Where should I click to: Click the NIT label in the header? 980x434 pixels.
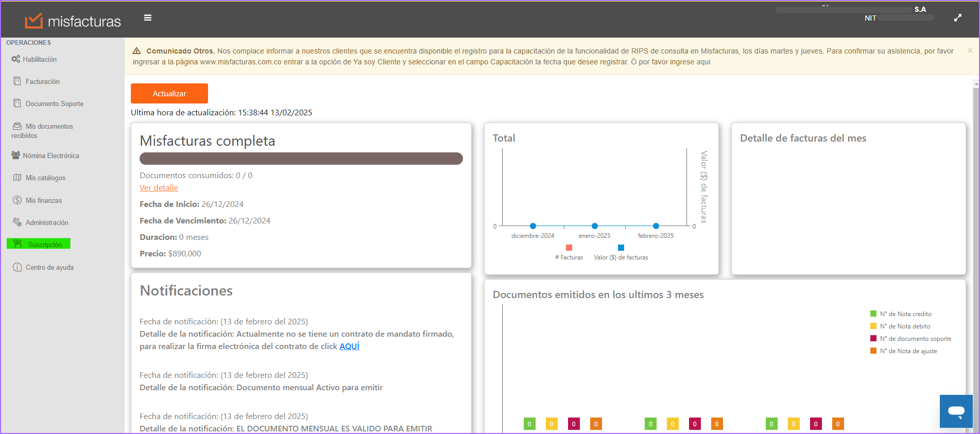click(870, 18)
